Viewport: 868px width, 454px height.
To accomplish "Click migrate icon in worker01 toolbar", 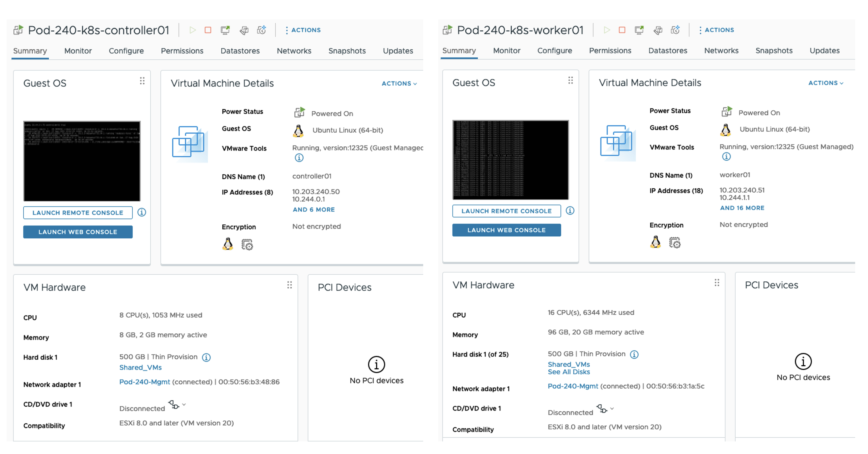I will (x=657, y=30).
